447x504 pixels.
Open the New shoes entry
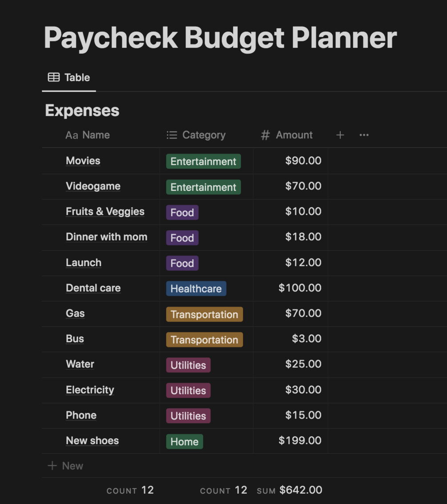coord(93,441)
